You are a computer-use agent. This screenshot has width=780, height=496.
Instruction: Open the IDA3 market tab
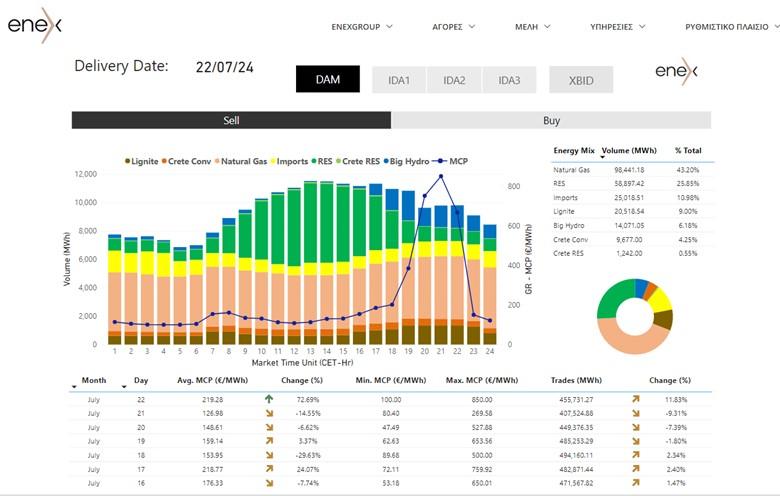click(x=509, y=80)
